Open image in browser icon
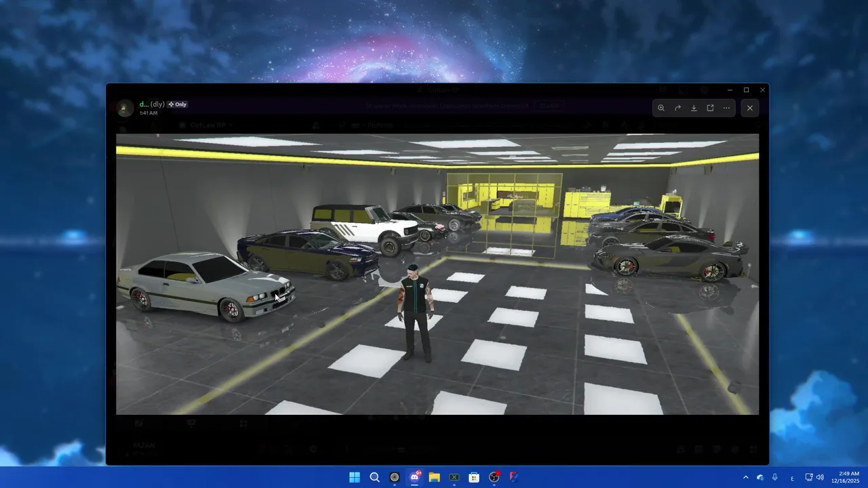This screenshot has width=868, height=488. click(x=710, y=108)
